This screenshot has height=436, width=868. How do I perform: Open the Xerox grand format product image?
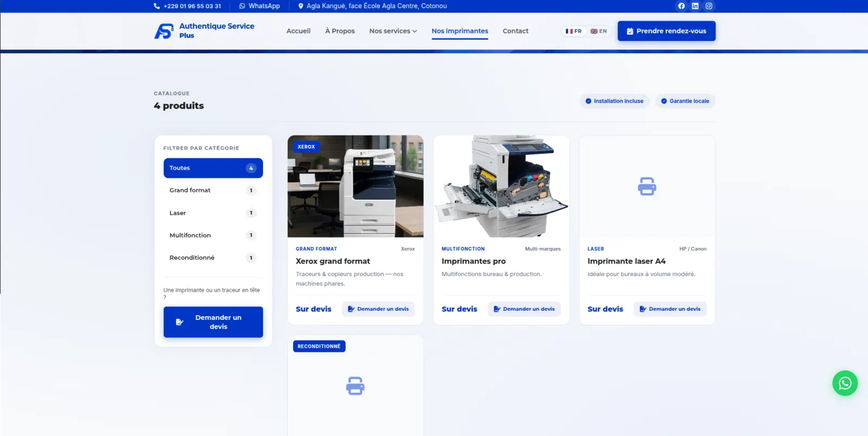pos(355,186)
